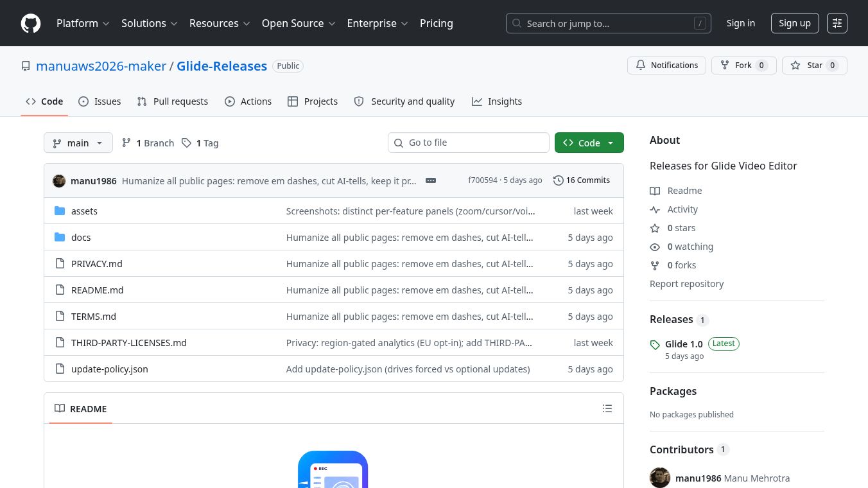Click the GitHub logo icon
868x488 pixels.
31,23
